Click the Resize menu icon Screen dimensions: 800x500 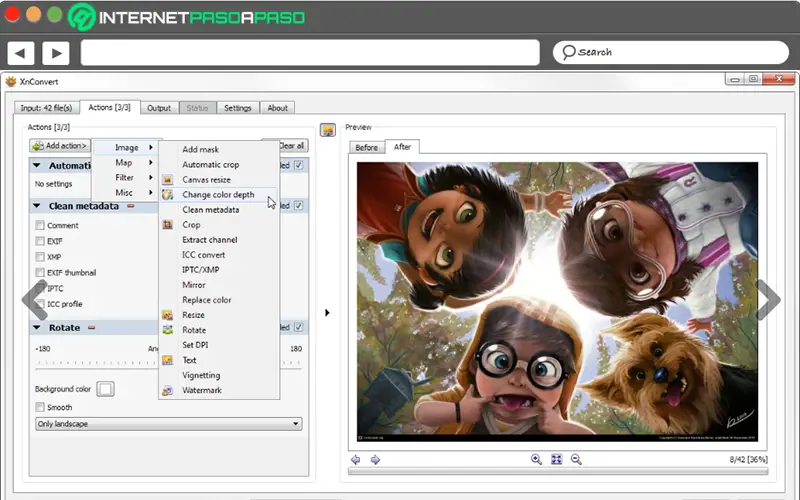pyautogui.click(x=167, y=315)
